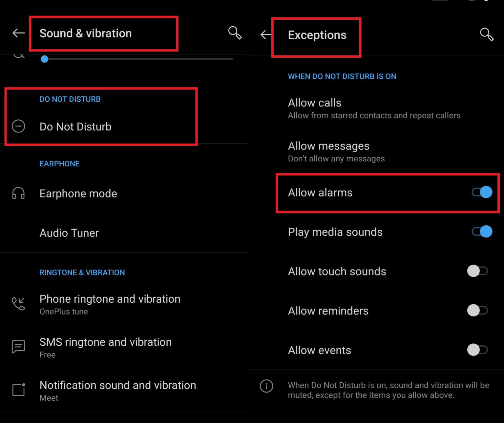Viewport: 504px width, 423px height.
Task: Go back from Sound & vibration screen
Action: click(19, 33)
